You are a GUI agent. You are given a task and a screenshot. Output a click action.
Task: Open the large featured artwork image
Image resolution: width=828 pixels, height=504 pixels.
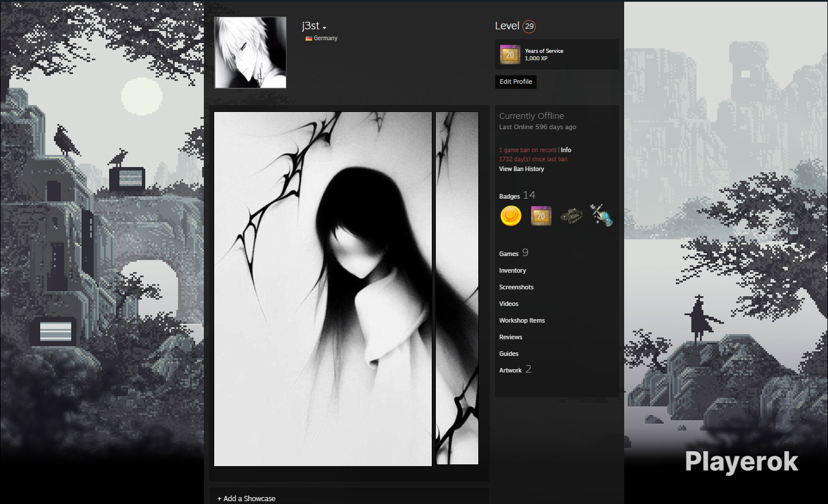(323, 289)
